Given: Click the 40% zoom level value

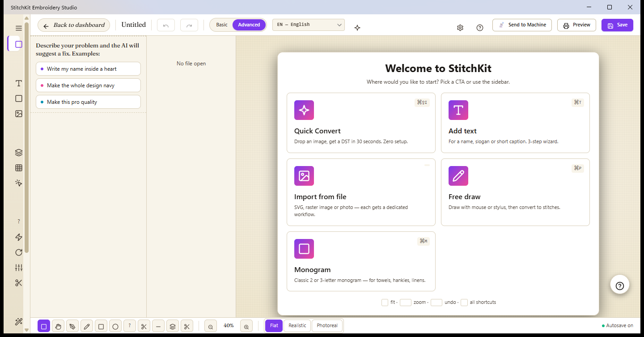Looking at the screenshot, I should (229, 325).
